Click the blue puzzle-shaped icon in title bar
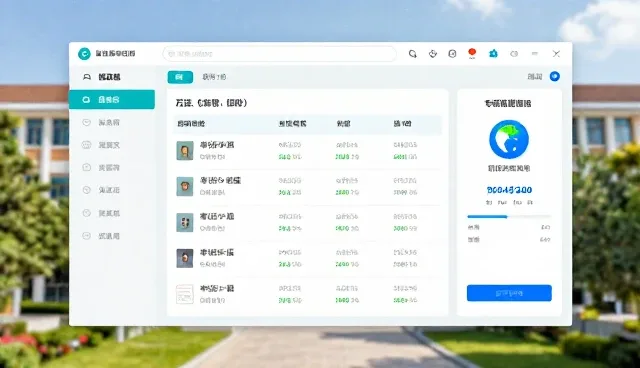The height and width of the screenshot is (368, 640). click(x=493, y=53)
